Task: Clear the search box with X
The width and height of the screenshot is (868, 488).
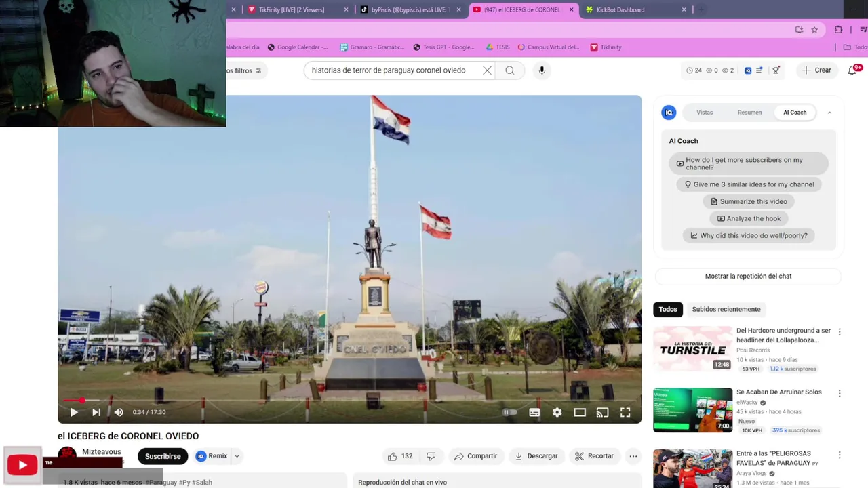Action: pos(487,70)
